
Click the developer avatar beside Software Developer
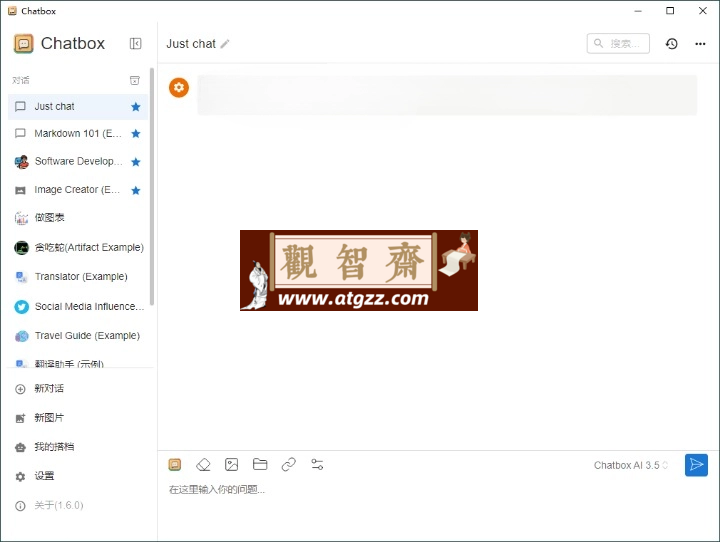point(21,162)
